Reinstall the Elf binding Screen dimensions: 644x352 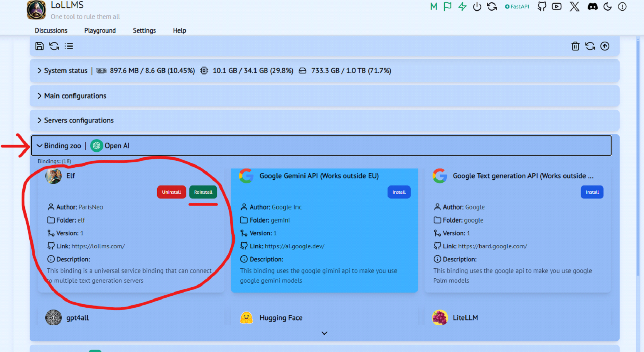(x=203, y=192)
